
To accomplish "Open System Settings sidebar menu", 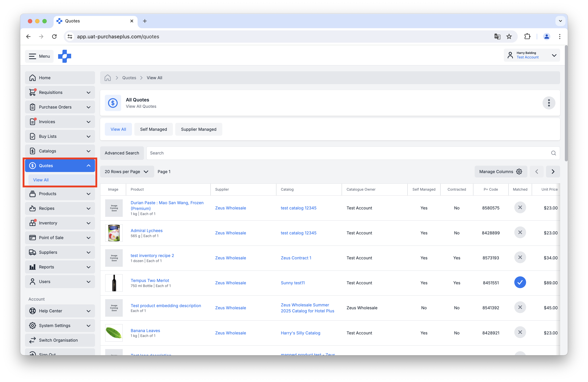I will (x=60, y=326).
